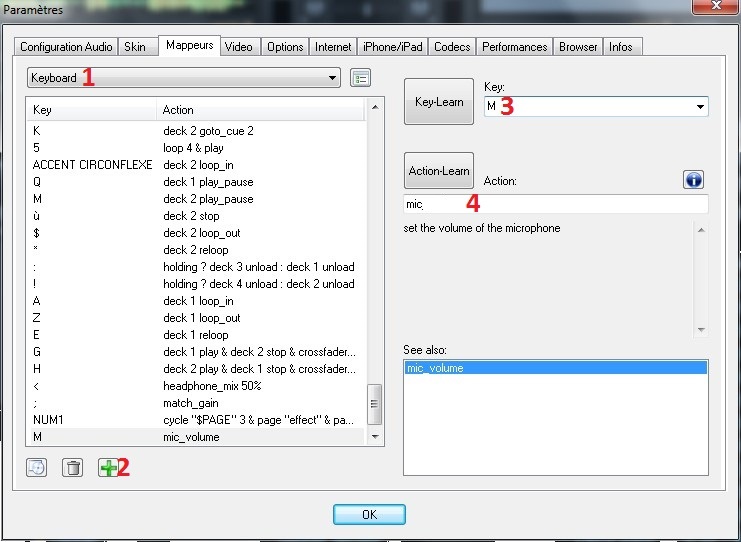The width and height of the screenshot is (741, 542).
Task: Click the mapping list scrollbar down arrow
Action: pos(375,437)
